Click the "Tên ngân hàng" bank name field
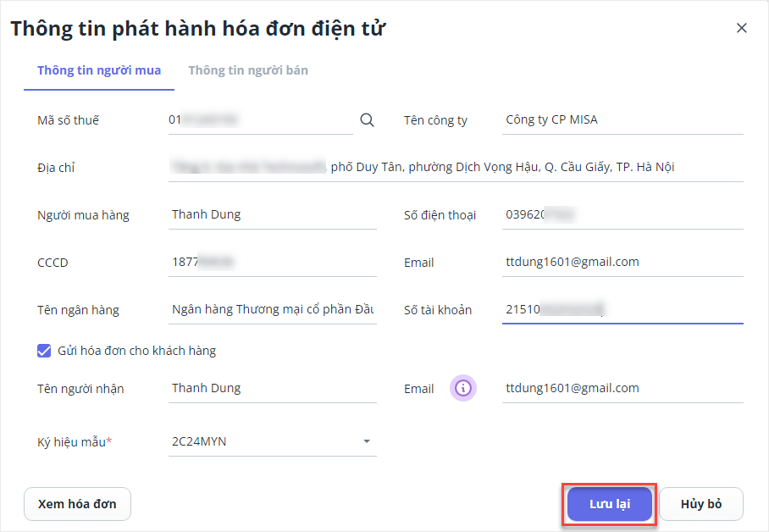The width and height of the screenshot is (769, 532). coord(272,310)
